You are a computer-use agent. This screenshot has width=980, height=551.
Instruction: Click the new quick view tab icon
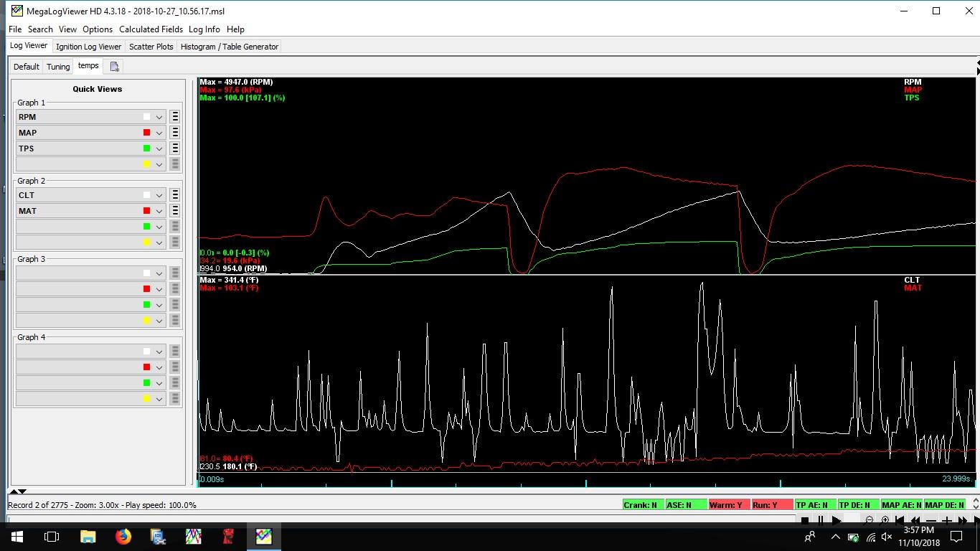coord(114,67)
